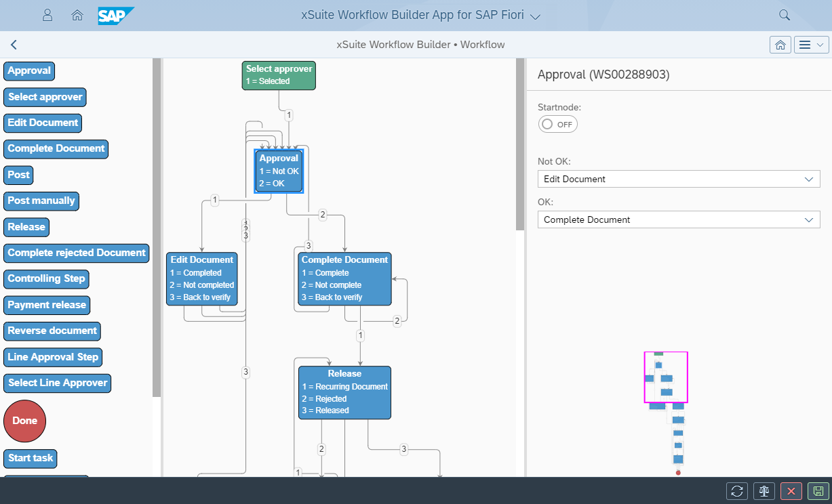Navigate back with the left arrow icon

[14, 44]
